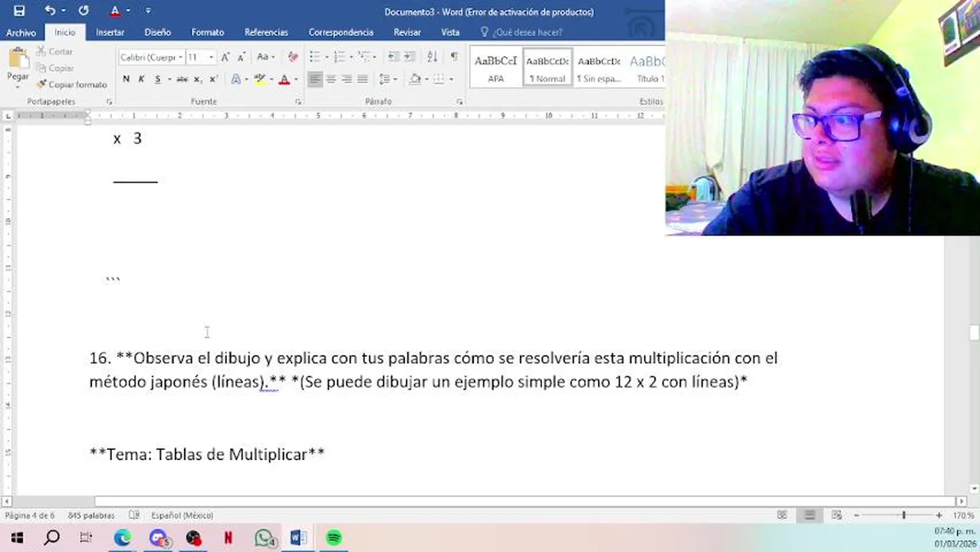Open the Fuente dialog launcher
The image size is (980, 552).
[298, 101]
